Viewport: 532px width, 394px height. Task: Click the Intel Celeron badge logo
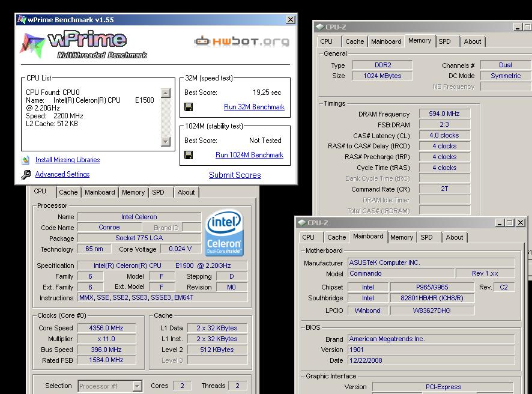coord(224,232)
